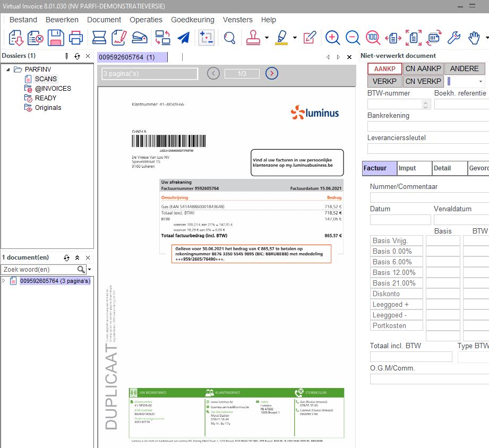This screenshot has height=448, width=489.
Task: Fit whole page with corner arrows icon
Action: 414,38
